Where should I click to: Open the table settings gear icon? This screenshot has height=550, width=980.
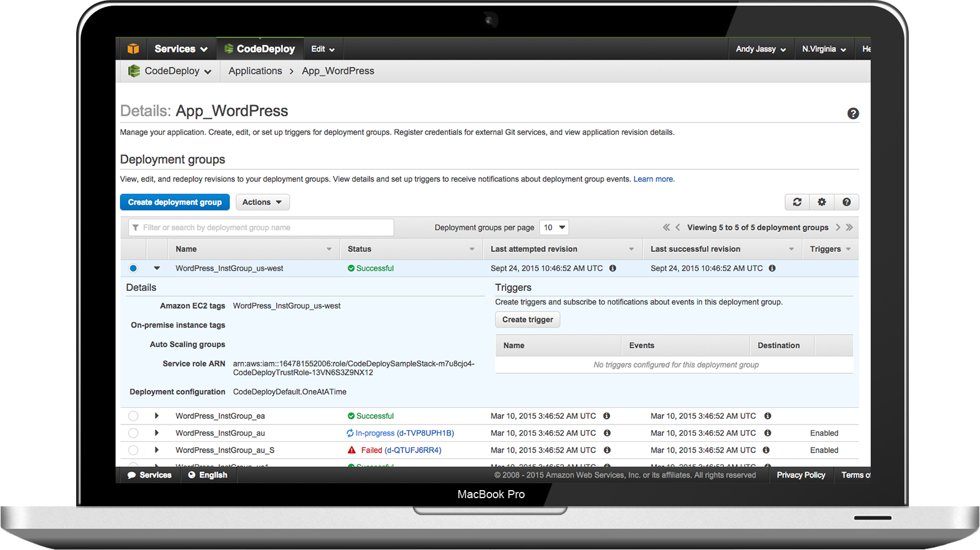[x=822, y=202]
